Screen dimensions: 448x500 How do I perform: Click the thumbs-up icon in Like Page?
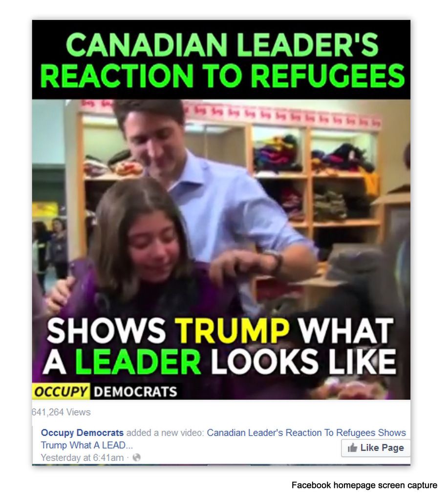pos(352,448)
